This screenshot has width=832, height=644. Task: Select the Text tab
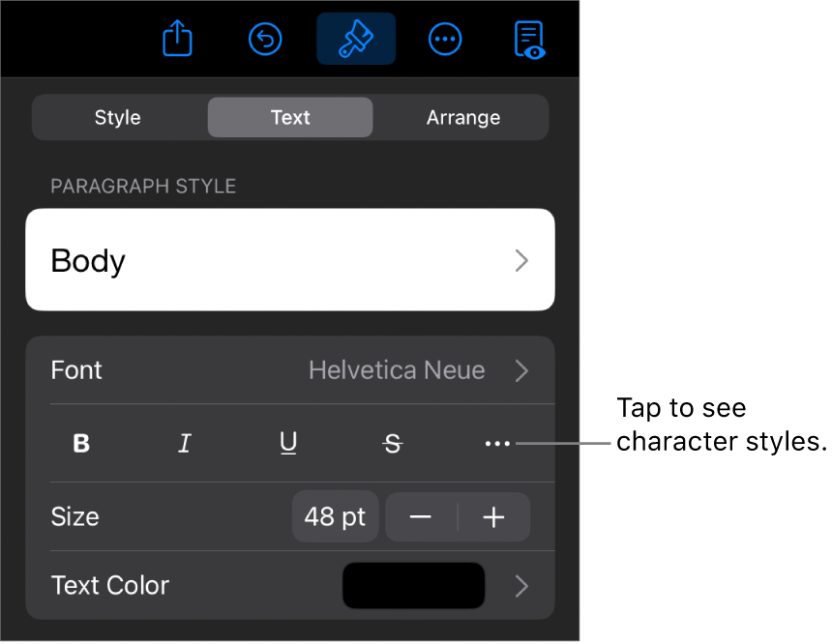290,117
